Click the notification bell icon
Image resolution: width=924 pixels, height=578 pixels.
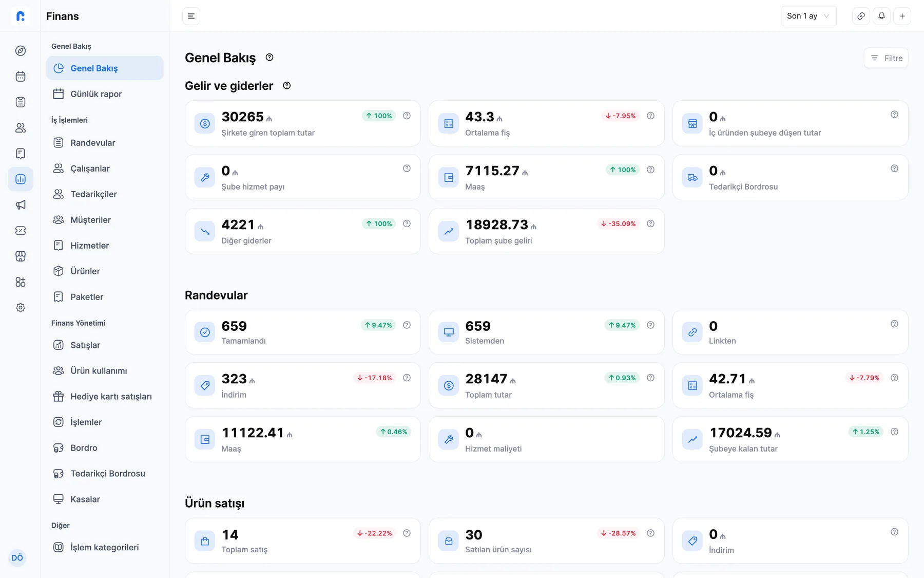[x=881, y=16]
